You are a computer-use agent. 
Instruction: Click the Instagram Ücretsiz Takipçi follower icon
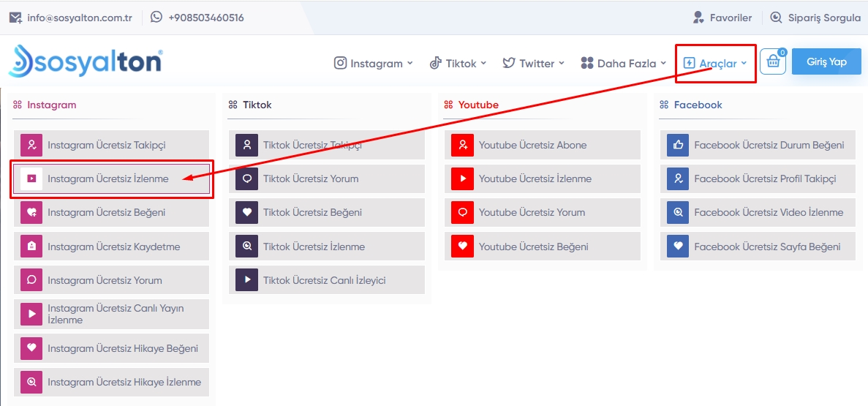coord(31,145)
